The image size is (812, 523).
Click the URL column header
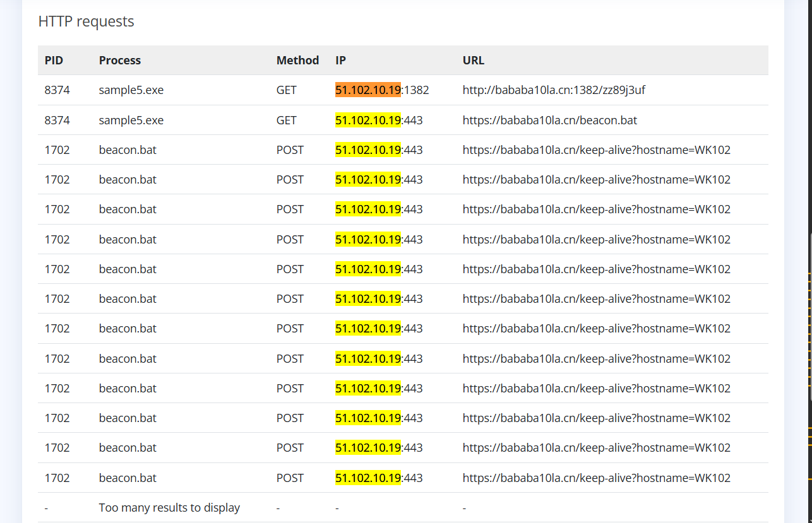pyautogui.click(x=474, y=61)
